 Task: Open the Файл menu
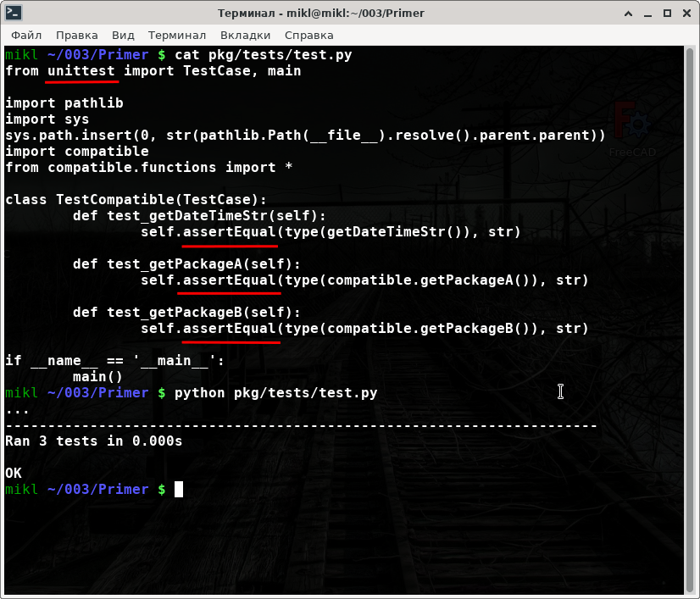click(27, 35)
